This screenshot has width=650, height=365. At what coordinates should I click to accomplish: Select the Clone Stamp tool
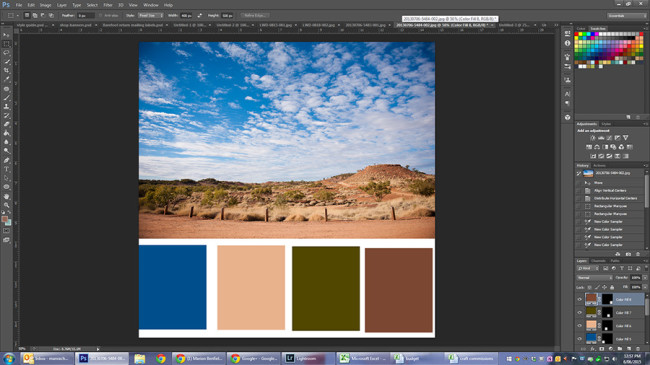(x=6, y=106)
